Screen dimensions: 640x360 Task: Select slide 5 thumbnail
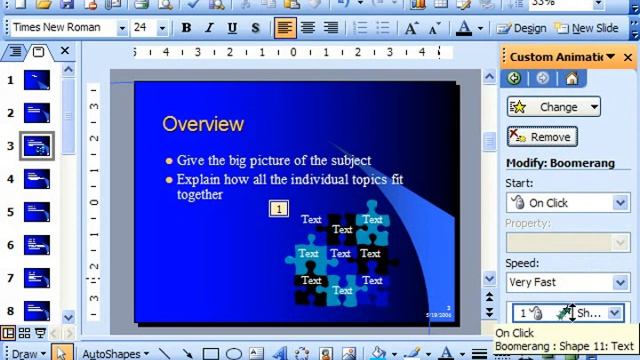point(37,212)
